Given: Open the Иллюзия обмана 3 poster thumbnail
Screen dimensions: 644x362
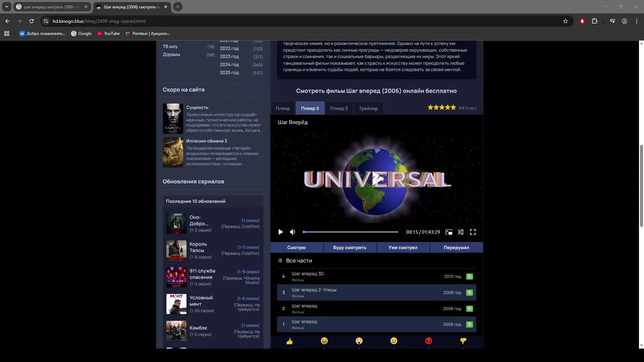Looking at the screenshot, I should [x=173, y=152].
